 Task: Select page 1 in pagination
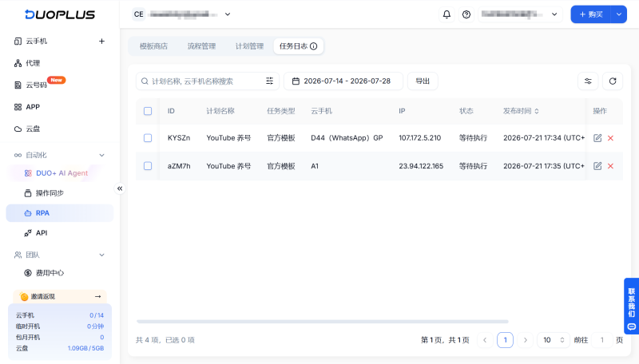tap(505, 340)
